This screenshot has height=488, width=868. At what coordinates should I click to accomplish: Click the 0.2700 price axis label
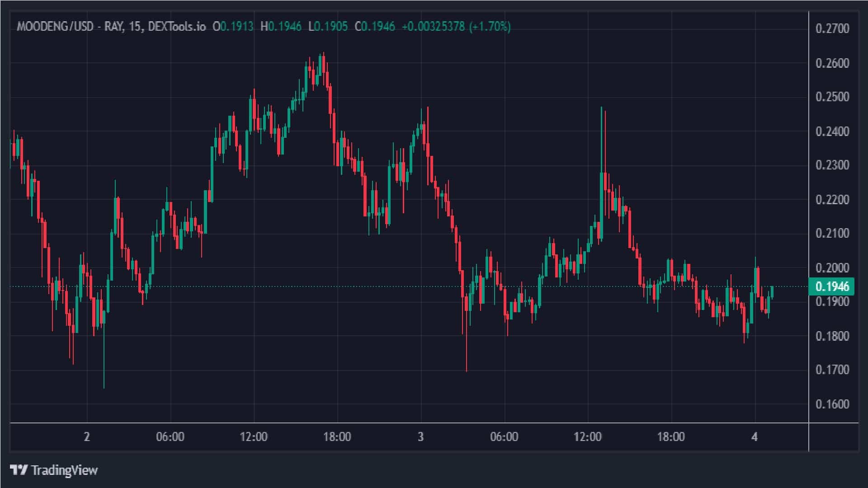click(832, 29)
